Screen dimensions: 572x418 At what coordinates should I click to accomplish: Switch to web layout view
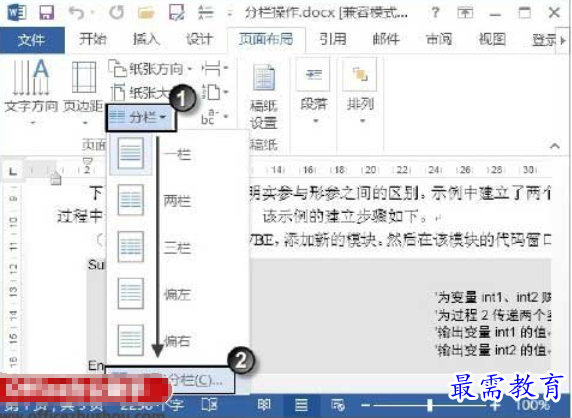pos(337,405)
